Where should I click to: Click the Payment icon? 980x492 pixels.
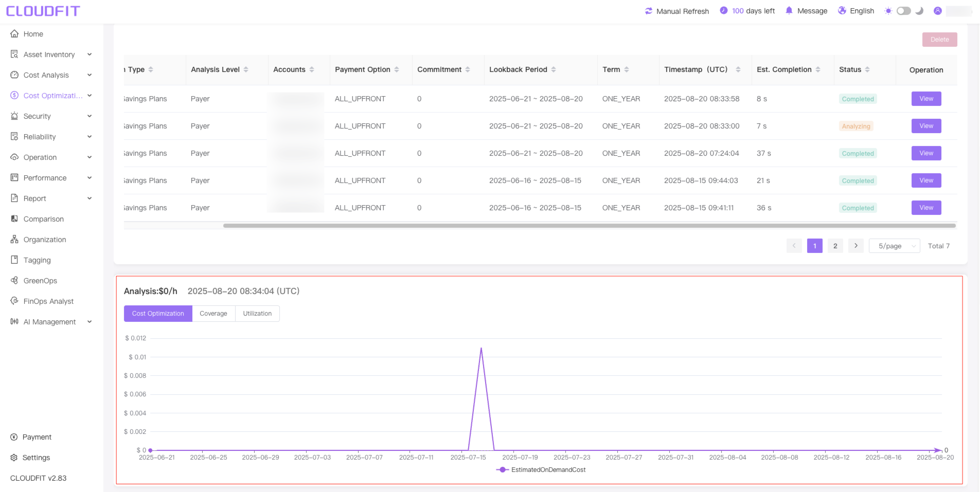coord(14,437)
